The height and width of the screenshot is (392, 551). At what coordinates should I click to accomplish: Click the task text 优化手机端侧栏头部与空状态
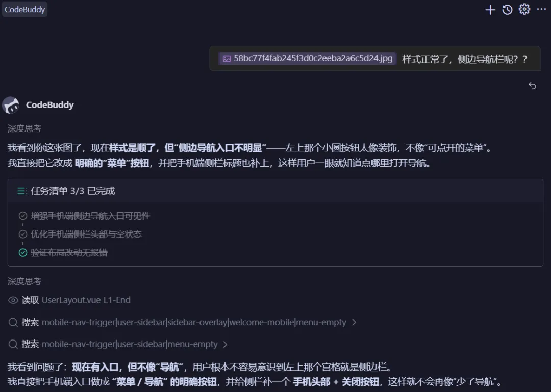click(x=86, y=234)
